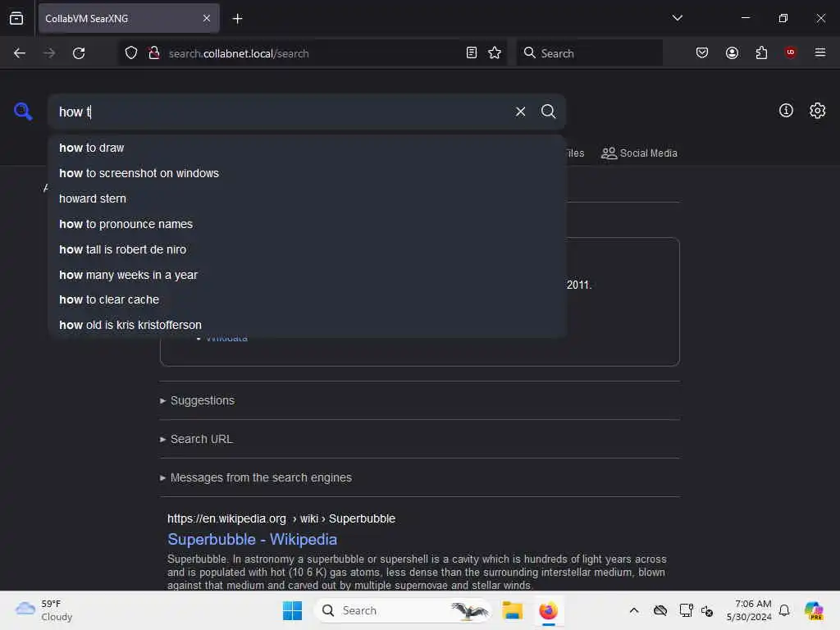The width and height of the screenshot is (840, 630).
Task: Toggle Firefox reader view
Action: click(472, 53)
